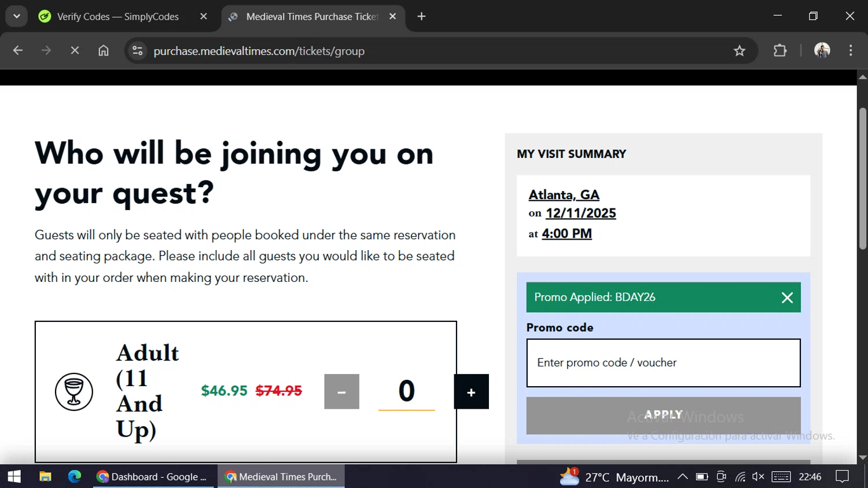Viewport: 868px width, 488px height.
Task: Open File Explorer from taskbar
Action: pyautogui.click(x=45, y=476)
